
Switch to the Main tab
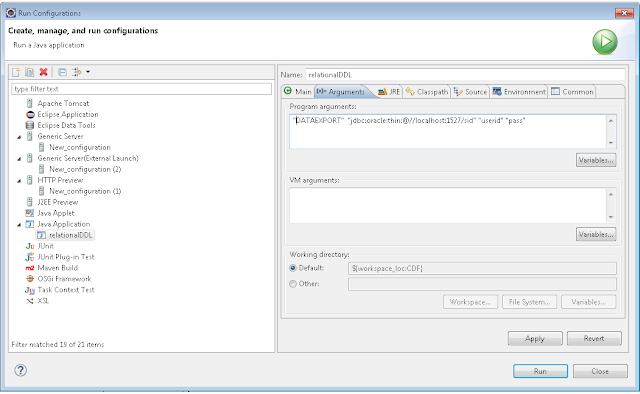[x=298, y=91]
